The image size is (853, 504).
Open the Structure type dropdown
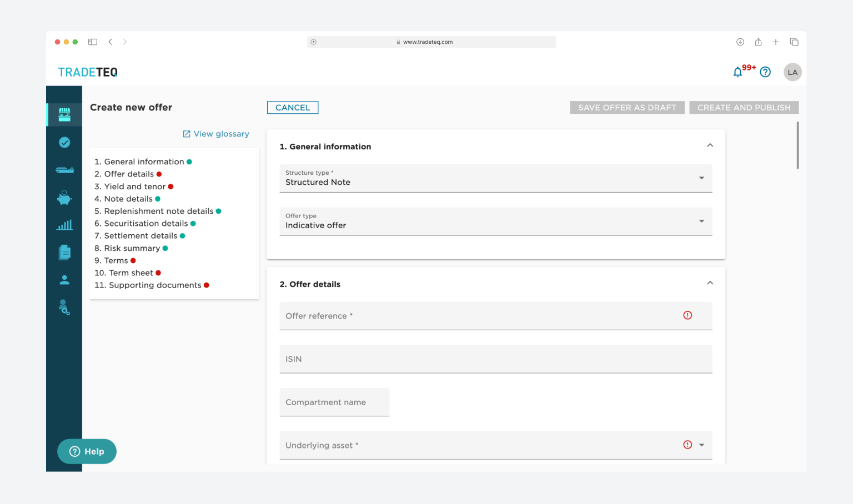click(x=495, y=178)
